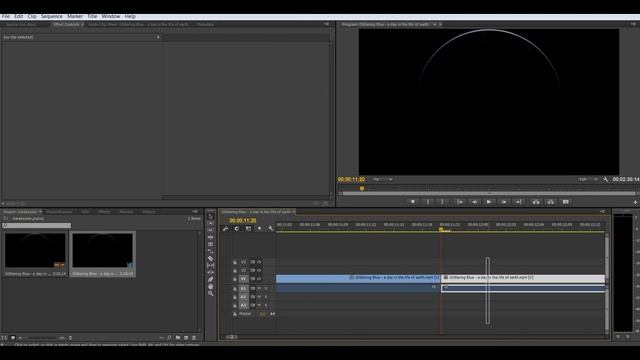This screenshot has height=360, width=640.
Task: Click Export Frame camera button
Action: point(566,202)
